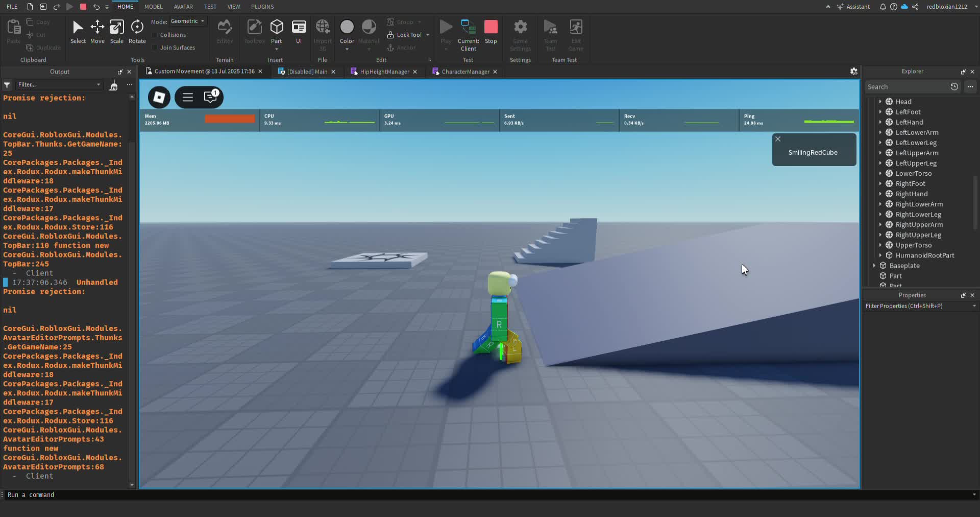Dismiss the SmilingRedCube notification
Screen dimensions: 980x517
778,139
